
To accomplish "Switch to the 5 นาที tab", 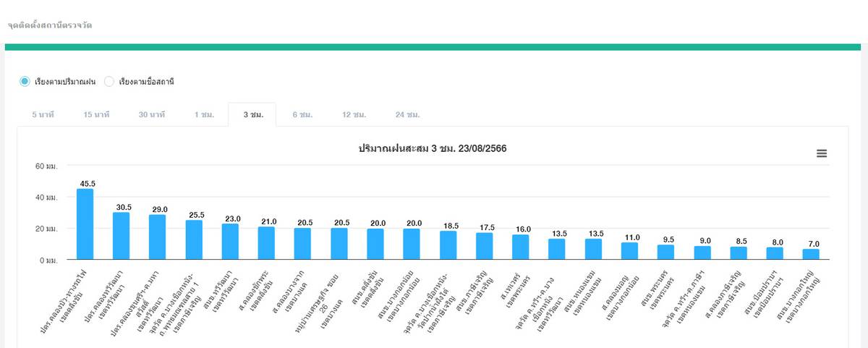I will coord(43,115).
